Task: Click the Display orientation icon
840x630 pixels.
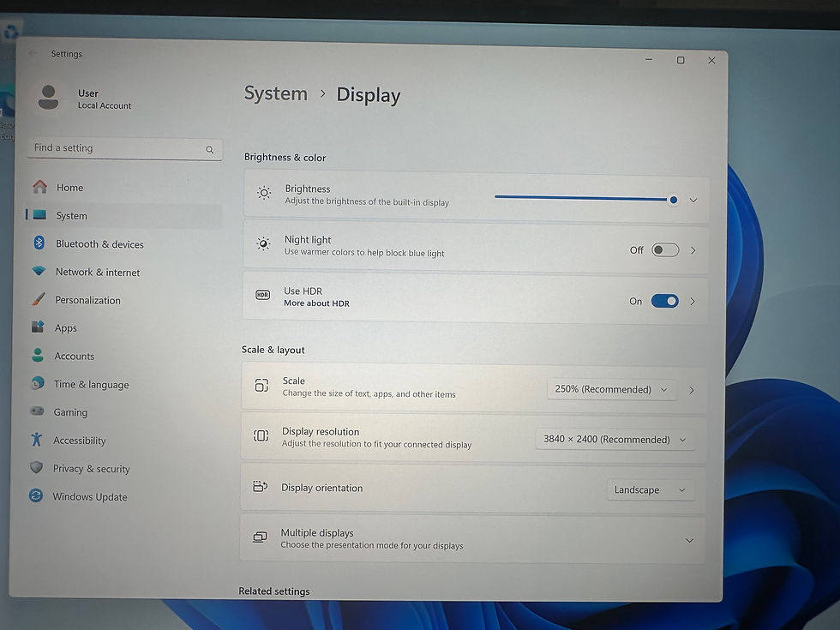Action: 260,486
